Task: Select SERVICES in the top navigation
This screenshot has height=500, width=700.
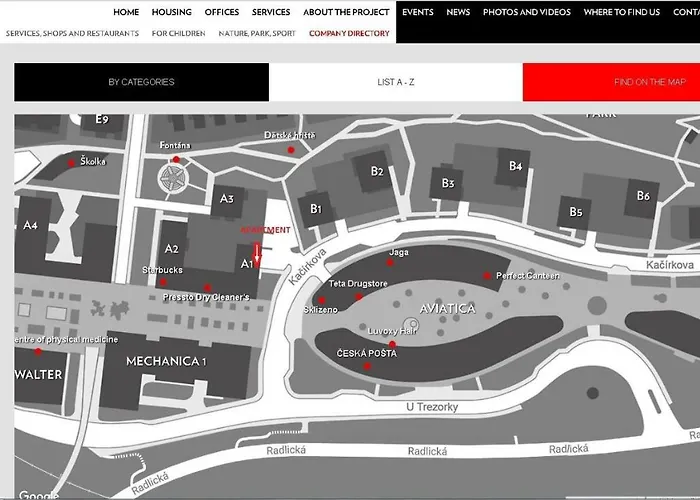Action: click(271, 12)
